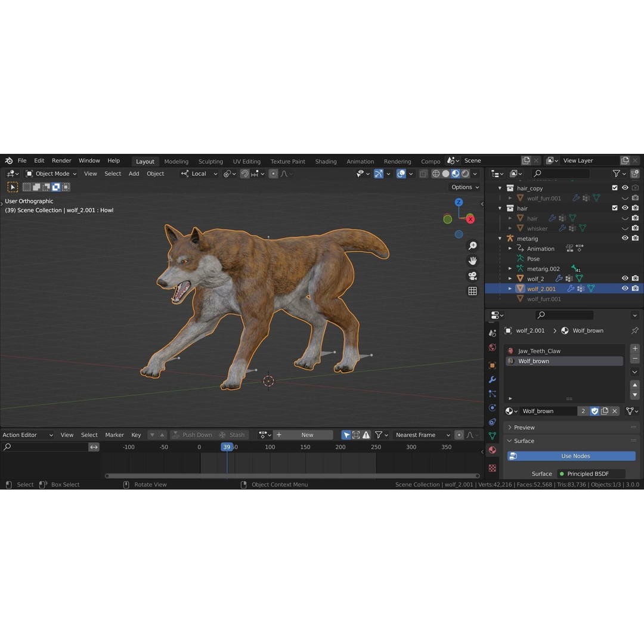
Task: Open Object Constraint properties tab
Action: [x=492, y=422]
